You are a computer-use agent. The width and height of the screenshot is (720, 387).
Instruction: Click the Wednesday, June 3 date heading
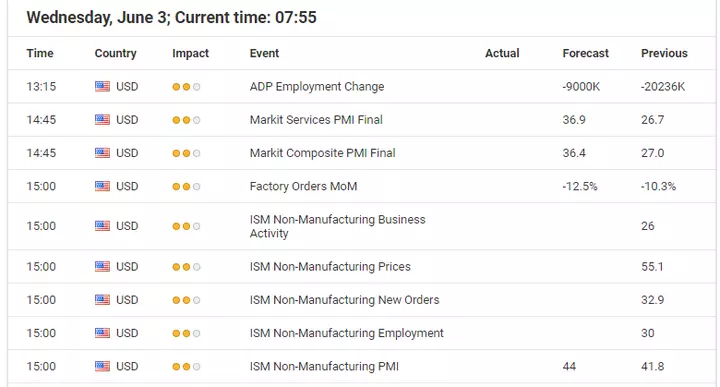(98, 17)
